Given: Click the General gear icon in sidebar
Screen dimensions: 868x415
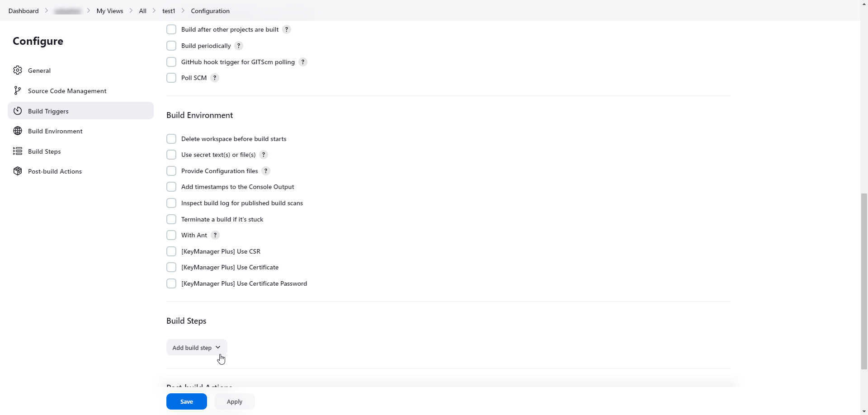Looking at the screenshot, I should pos(18,71).
